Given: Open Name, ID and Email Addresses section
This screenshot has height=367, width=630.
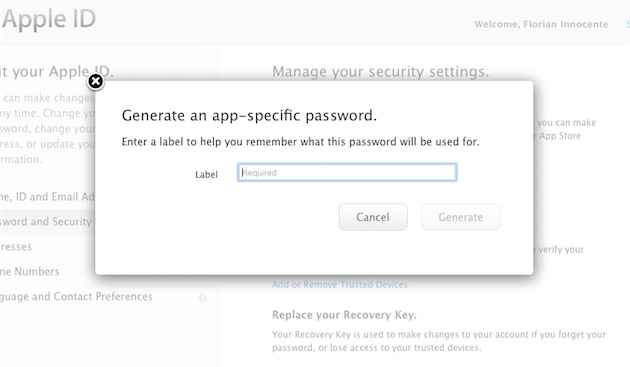Looking at the screenshot, I should click(x=47, y=197).
